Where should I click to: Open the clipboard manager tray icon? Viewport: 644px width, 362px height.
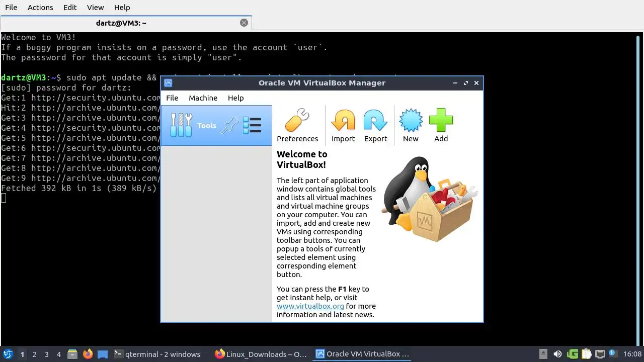[586, 354]
